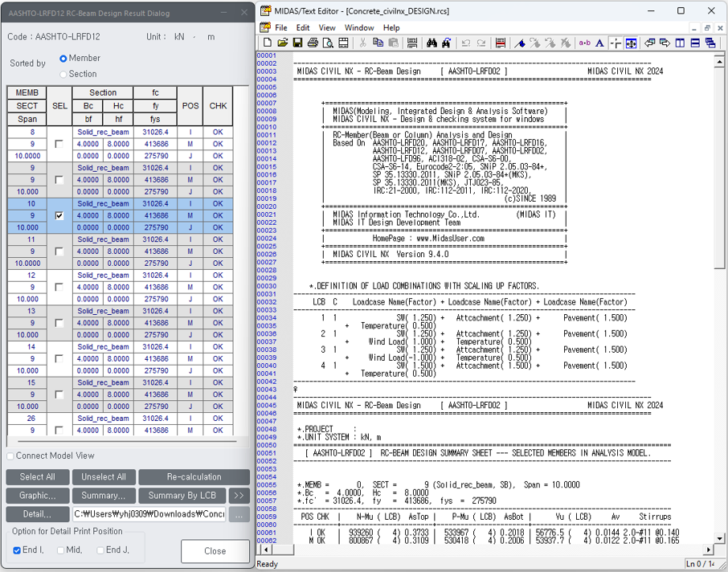The width and height of the screenshot is (728, 572).
Task: Uncheck the End I. print position option
Action: (17, 550)
